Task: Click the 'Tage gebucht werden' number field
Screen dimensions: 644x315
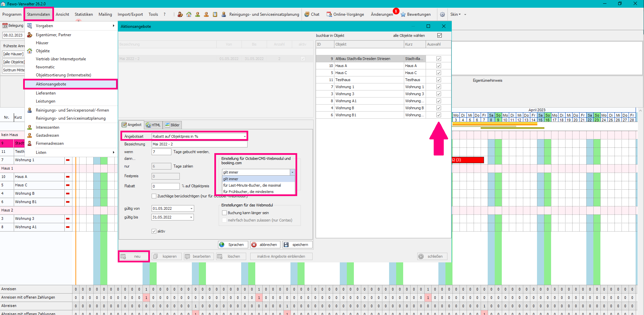Action: pyautogui.click(x=161, y=152)
